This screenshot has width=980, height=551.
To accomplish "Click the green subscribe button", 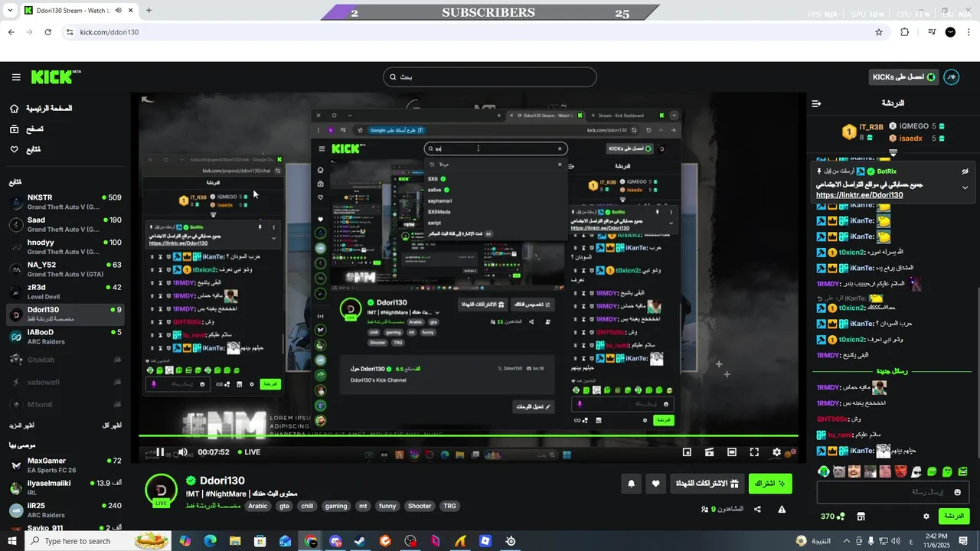I will click(x=770, y=484).
